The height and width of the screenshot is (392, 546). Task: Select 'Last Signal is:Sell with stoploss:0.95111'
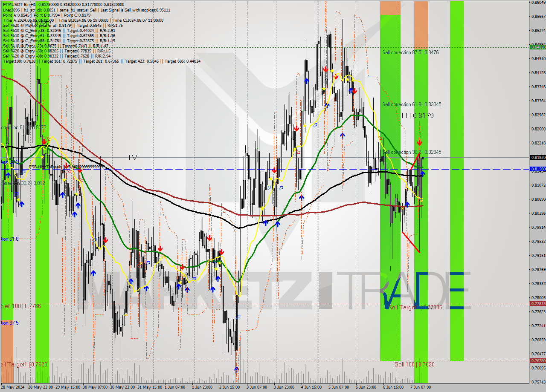(135, 9)
